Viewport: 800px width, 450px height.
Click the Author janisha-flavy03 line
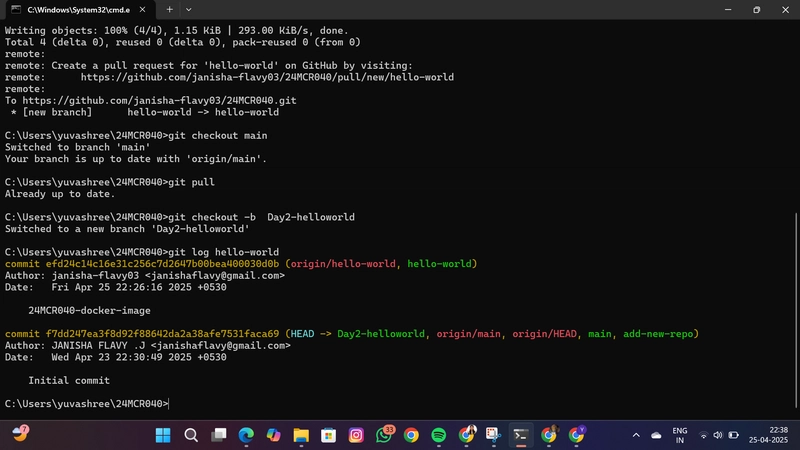pyautogui.click(x=145, y=276)
